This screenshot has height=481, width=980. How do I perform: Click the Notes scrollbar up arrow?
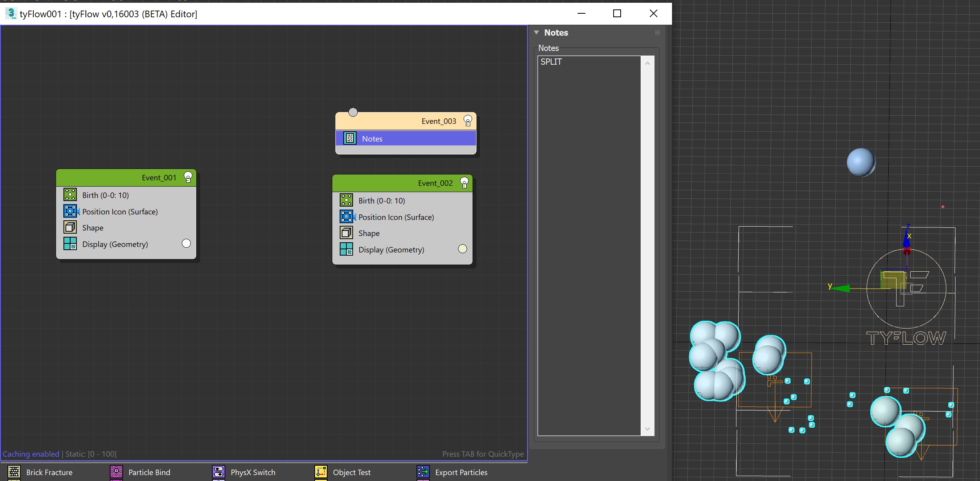[x=647, y=63]
